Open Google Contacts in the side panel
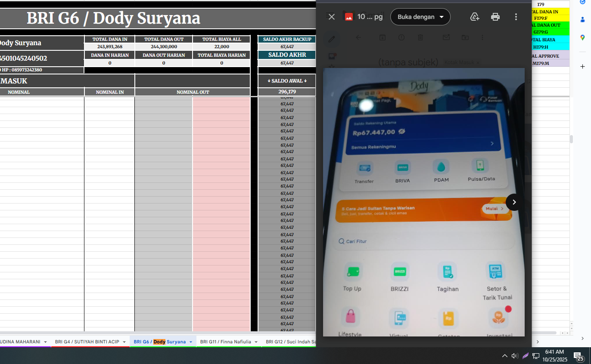Image resolution: width=591 pixels, height=364 pixels. (582, 19)
